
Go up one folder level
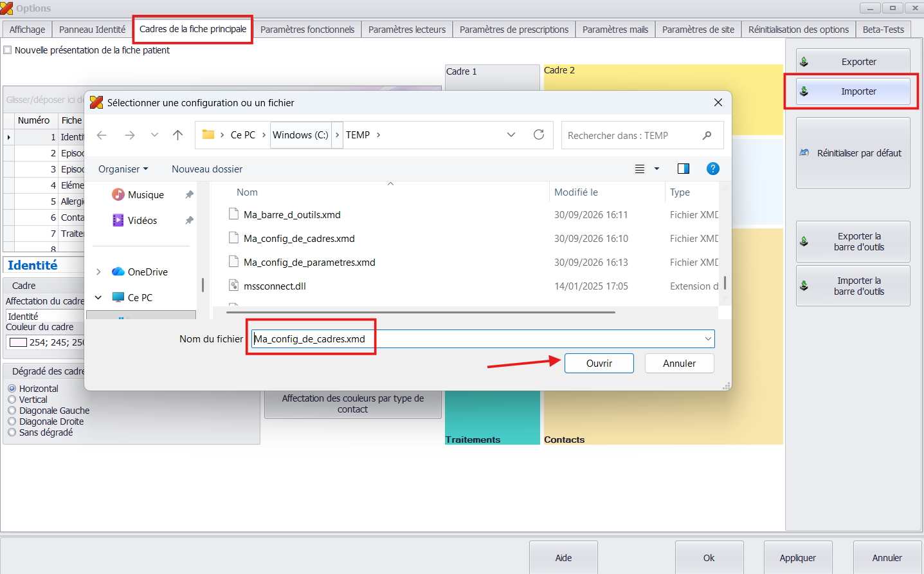coord(178,135)
